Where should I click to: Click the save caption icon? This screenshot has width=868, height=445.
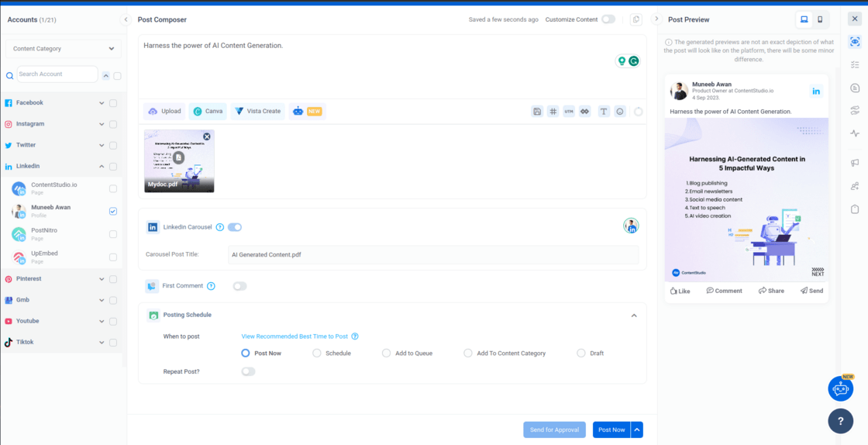click(x=537, y=112)
